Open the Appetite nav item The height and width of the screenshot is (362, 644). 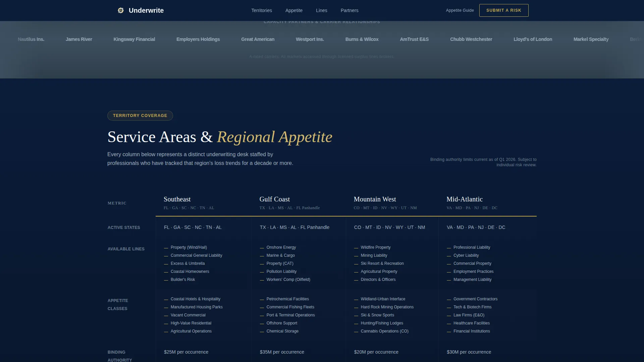(294, 10)
